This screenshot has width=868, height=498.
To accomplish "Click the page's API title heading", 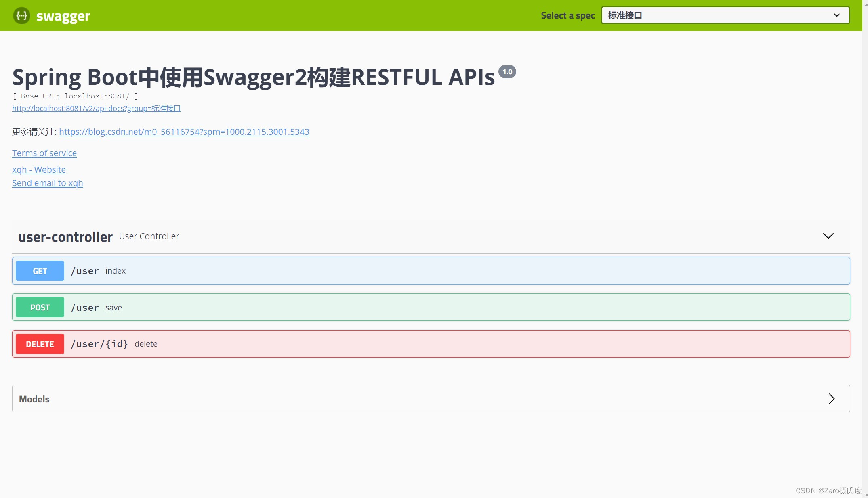I will [x=254, y=77].
